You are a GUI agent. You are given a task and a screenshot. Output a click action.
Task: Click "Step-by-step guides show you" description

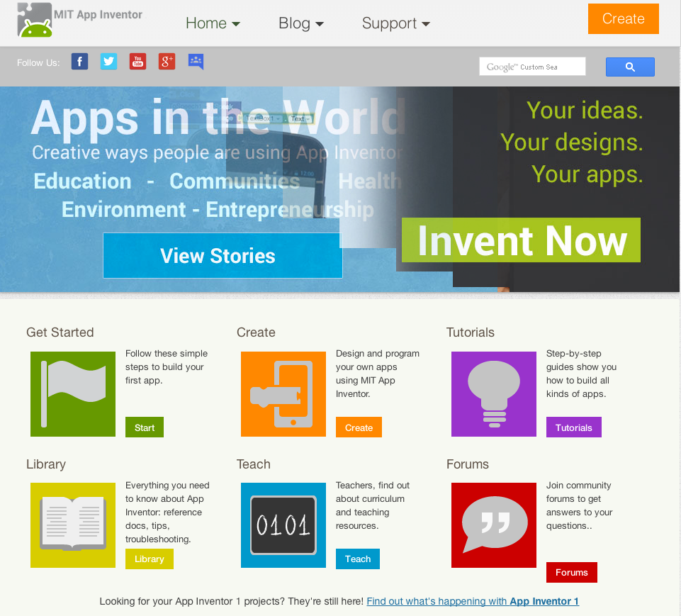[x=582, y=374]
